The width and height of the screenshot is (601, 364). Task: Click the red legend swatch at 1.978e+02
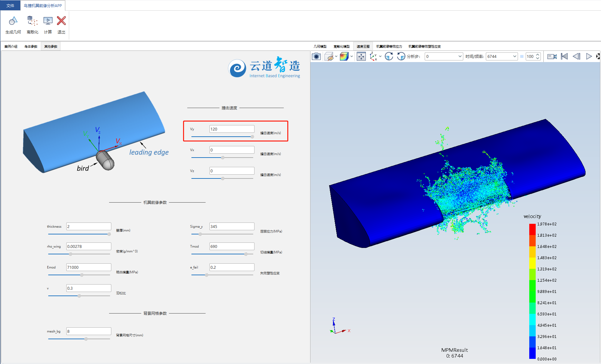tap(532, 229)
